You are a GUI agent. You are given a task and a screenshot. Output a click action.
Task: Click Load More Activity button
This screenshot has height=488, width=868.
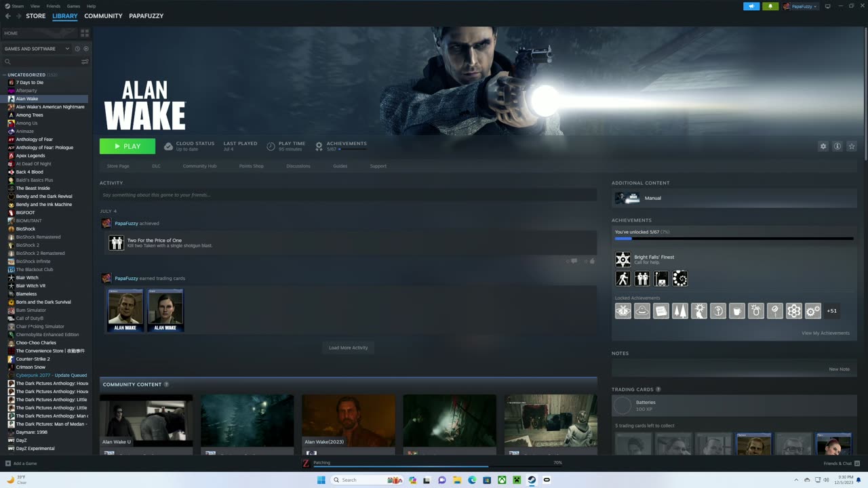pyautogui.click(x=349, y=348)
